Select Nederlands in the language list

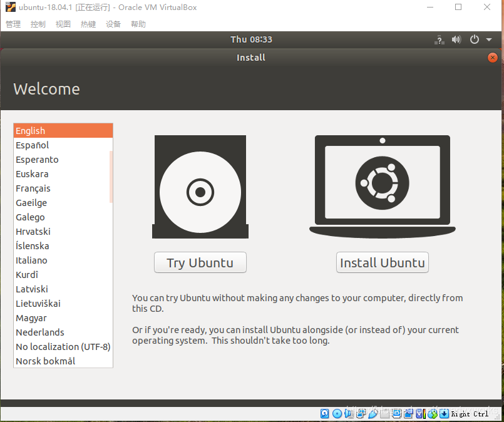point(63,332)
